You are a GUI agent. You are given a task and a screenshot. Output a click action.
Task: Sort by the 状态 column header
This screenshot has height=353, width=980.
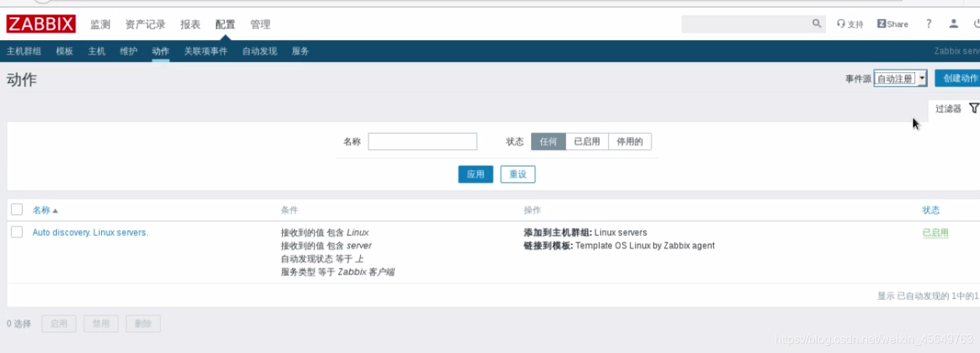[x=931, y=210]
